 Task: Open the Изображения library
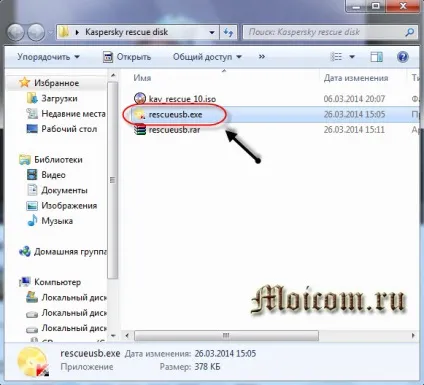(69, 206)
